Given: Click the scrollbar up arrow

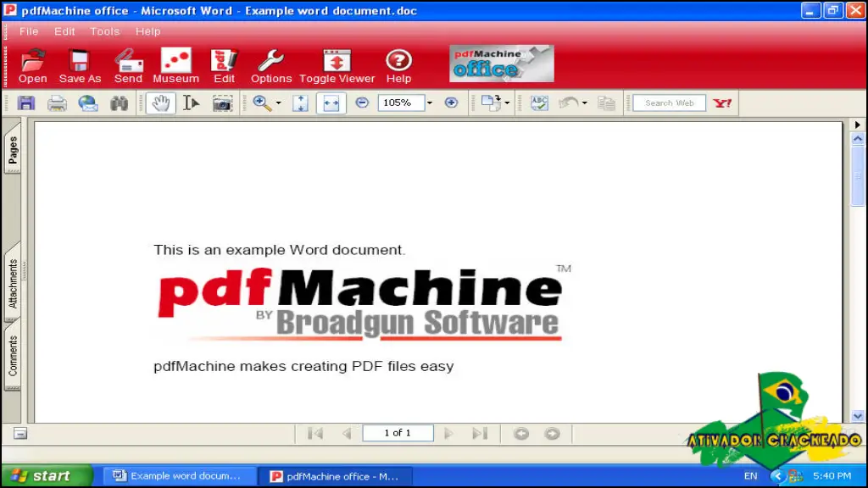Looking at the screenshot, I should point(858,139).
